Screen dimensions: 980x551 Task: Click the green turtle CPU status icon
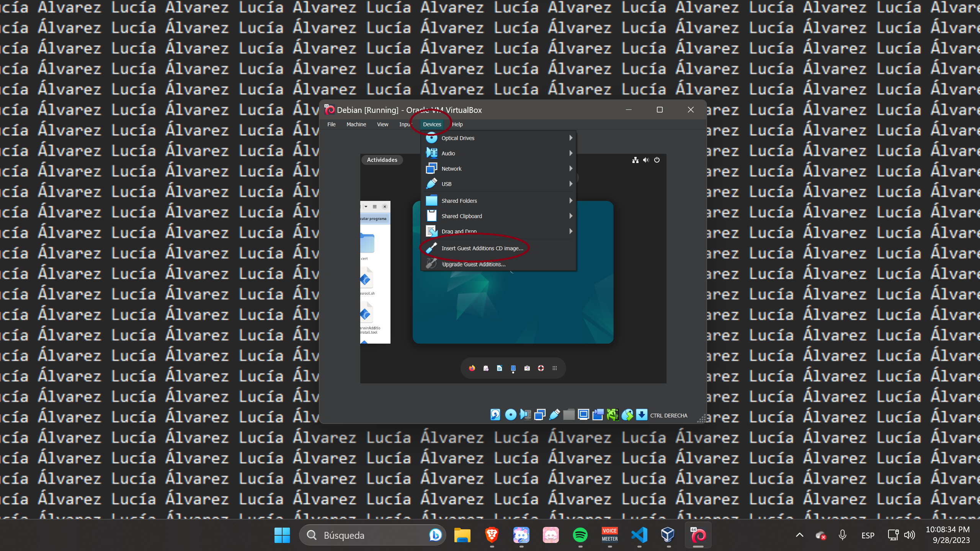(x=612, y=415)
